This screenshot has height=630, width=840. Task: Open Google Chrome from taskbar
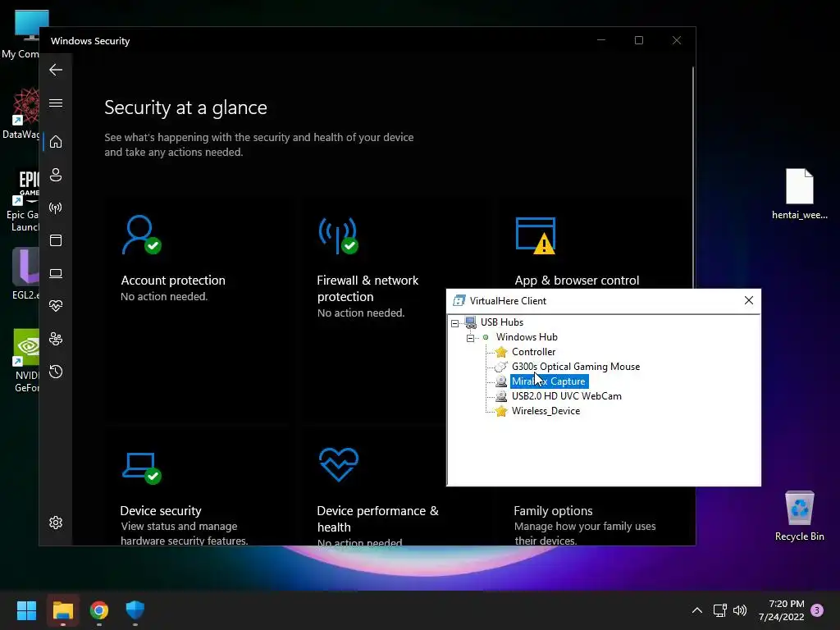[99, 610]
